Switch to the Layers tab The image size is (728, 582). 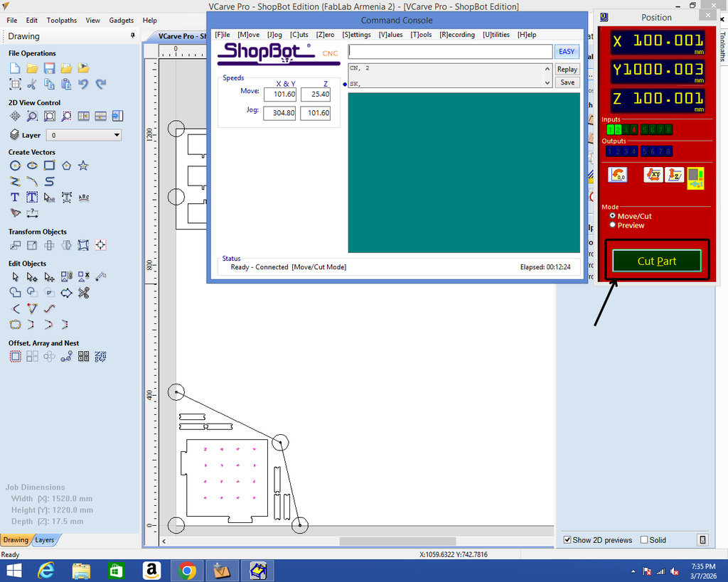click(x=45, y=540)
